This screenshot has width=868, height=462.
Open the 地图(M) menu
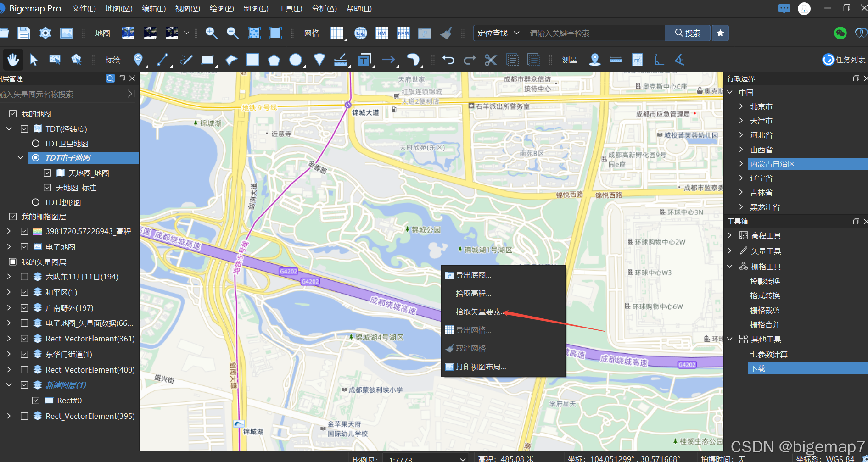(x=119, y=9)
